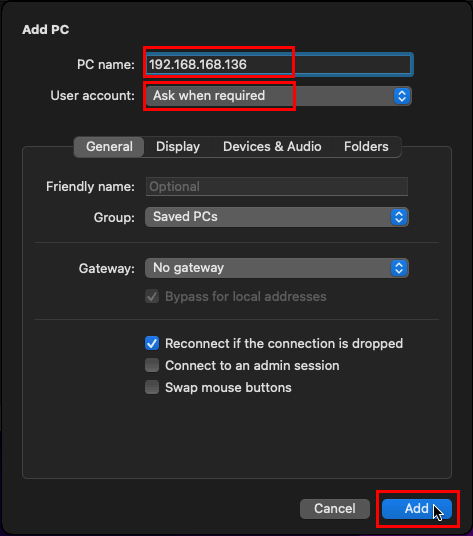Focus the PC name input field
473x536 pixels.
(279, 64)
